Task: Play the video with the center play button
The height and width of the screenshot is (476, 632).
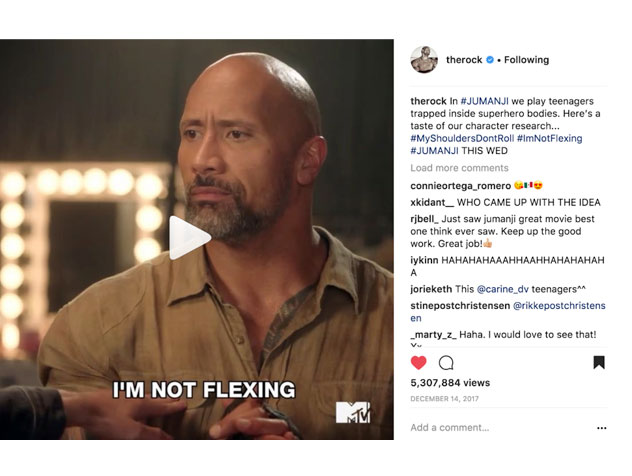Action: pos(190,238)
